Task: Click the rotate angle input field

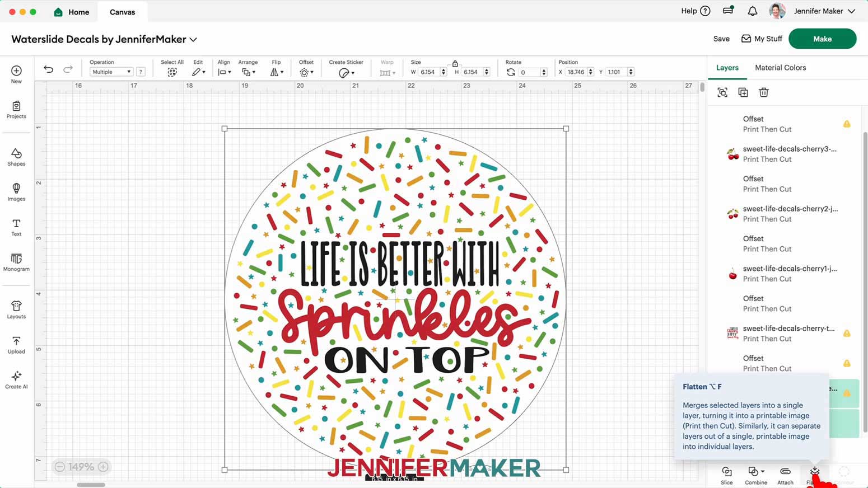Action: click(529, 72)
